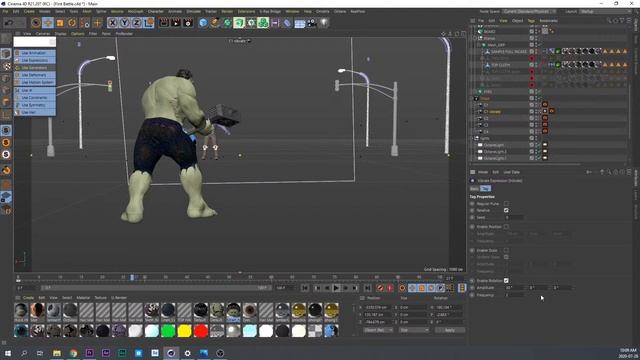Viewport: 640px width, 360px height.
Task: Choose Use Animation in the popup
Action: pyautogui.click(x=35, y=53)
